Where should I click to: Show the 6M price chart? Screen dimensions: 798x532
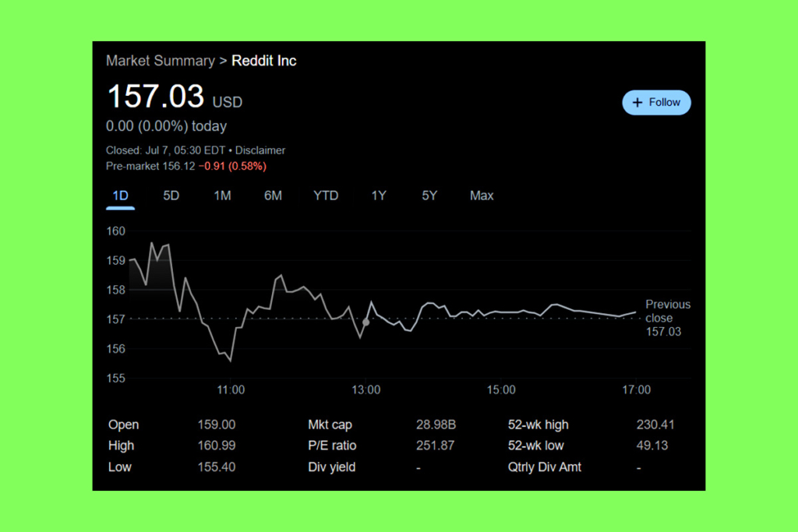point(273,196)
